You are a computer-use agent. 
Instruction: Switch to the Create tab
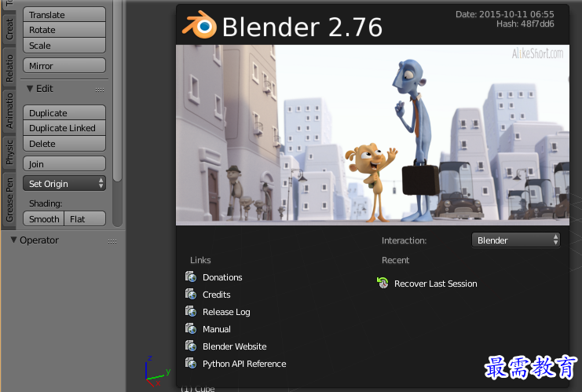9,29
